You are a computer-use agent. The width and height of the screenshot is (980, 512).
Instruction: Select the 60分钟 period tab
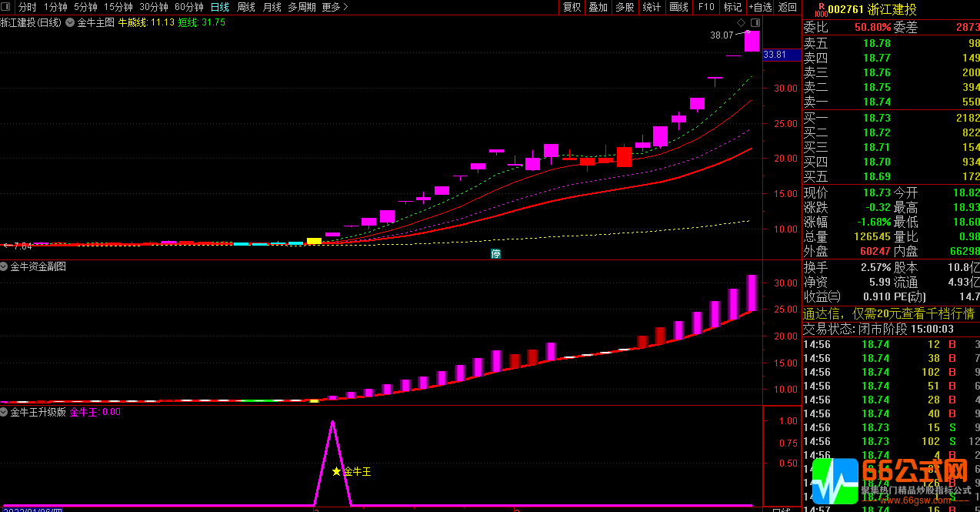tap(189, 7)
